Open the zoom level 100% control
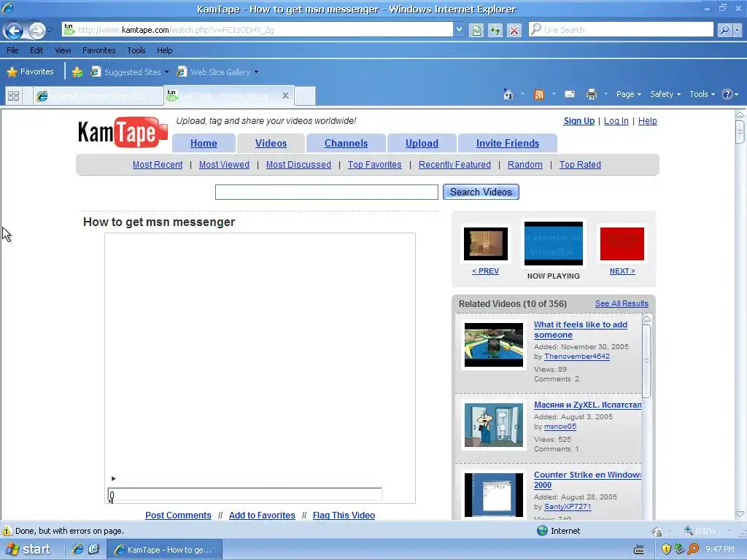The image size is (747, 560). pos(707,531)
